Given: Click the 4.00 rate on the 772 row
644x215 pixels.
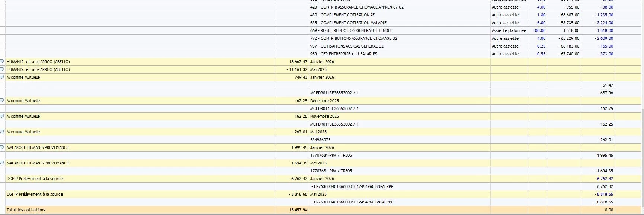Looking at the screenshot, I should point(541,38).
